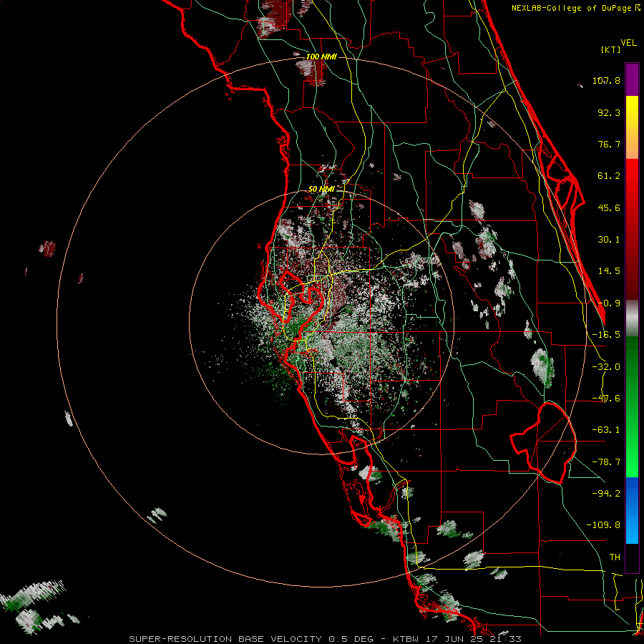
Task: Click the 30.1 velocity scale value
Action: point(609,240)
